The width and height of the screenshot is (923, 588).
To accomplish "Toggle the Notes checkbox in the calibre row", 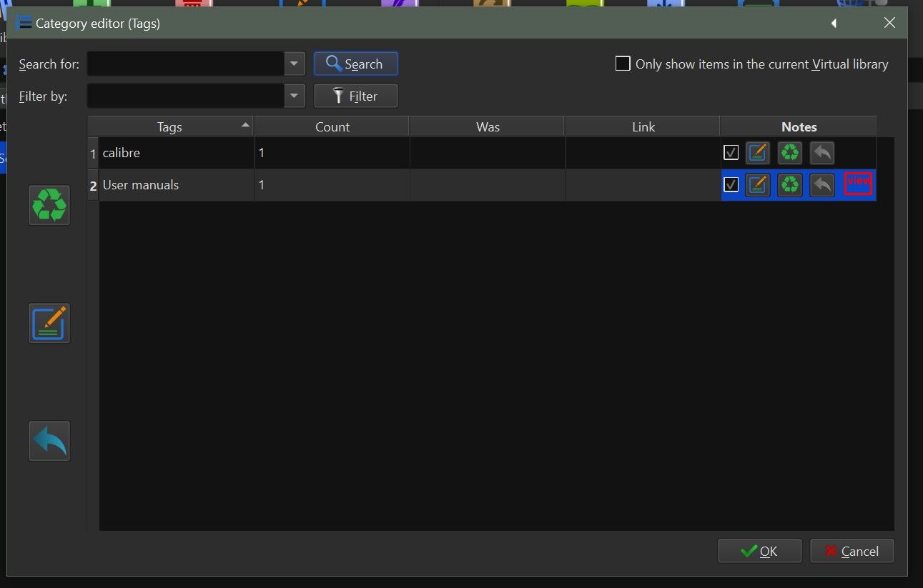I will [x=731, y=152].
